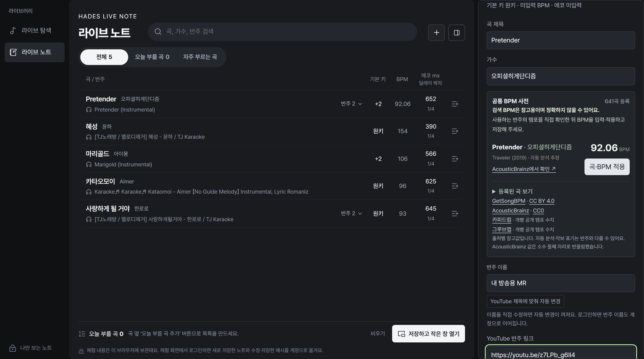The width and height of the screenshot is (644, 359).
Task: Open 반주 2 dropdown for 사랑하게 될 거야
Action: click(x=351, y=213)
